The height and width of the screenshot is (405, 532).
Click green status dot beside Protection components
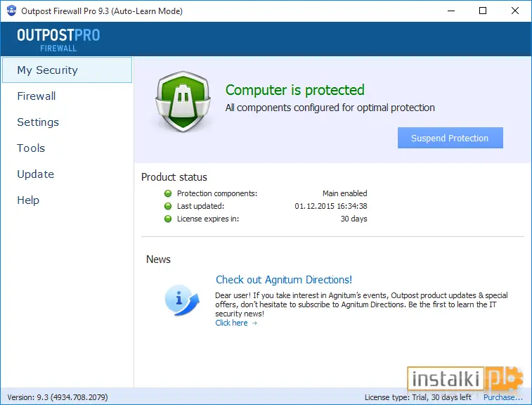pyautogui.click(x=168, y=193)
